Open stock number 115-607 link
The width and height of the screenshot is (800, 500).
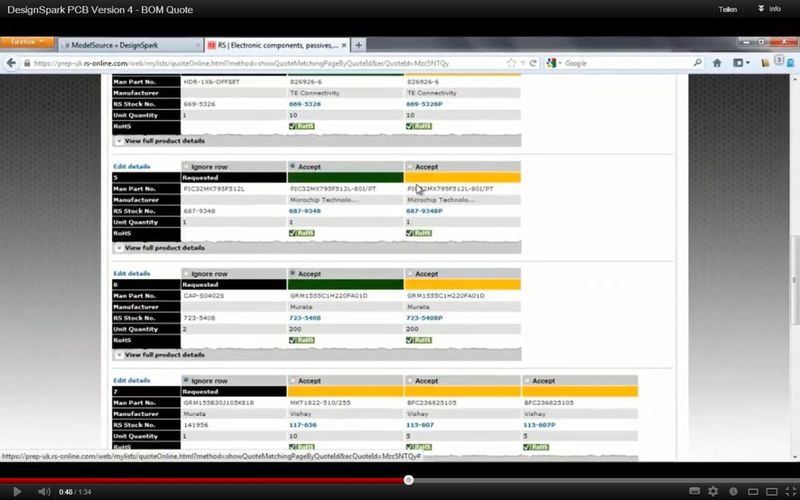point(420,426)
